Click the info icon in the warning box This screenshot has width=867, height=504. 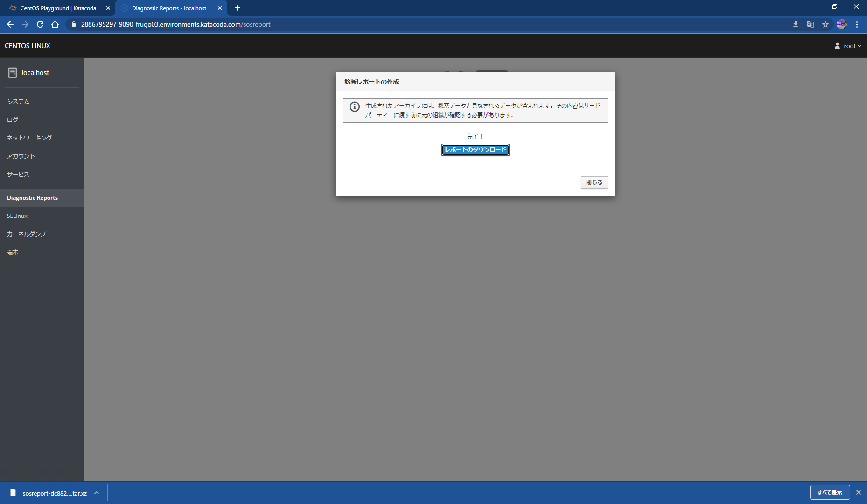(x=355, y=107)
